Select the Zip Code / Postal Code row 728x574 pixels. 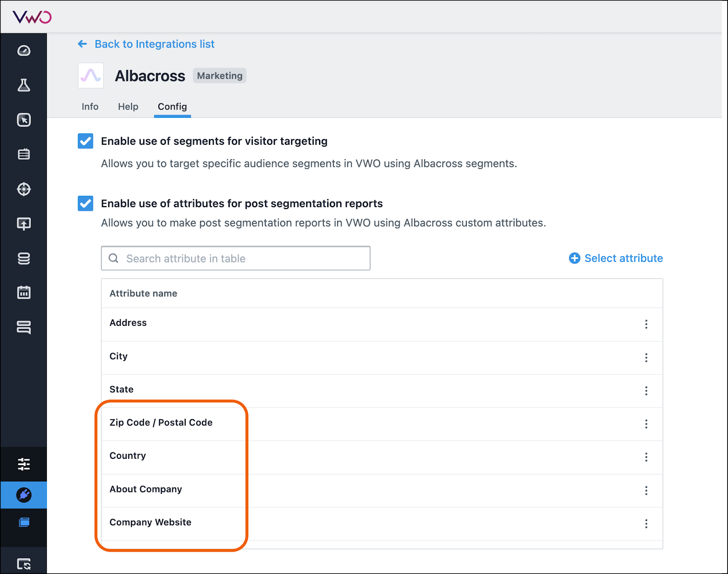[382, 424]
